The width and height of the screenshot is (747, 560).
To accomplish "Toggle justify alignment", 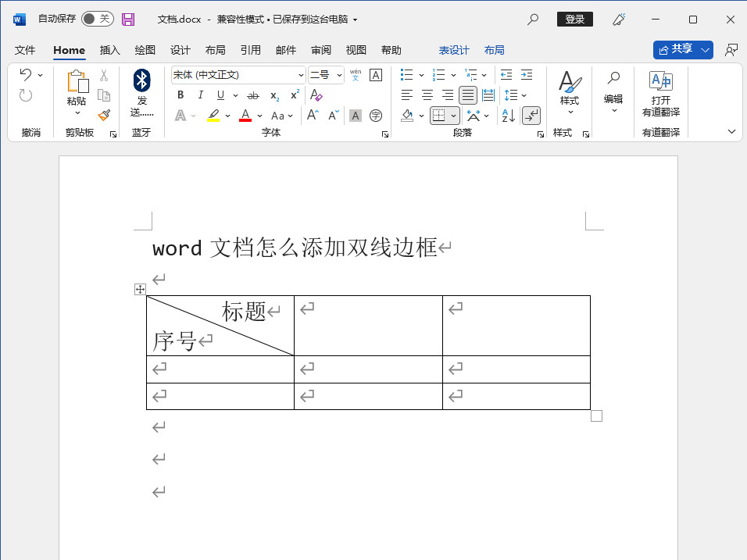I will click(468, 95).
